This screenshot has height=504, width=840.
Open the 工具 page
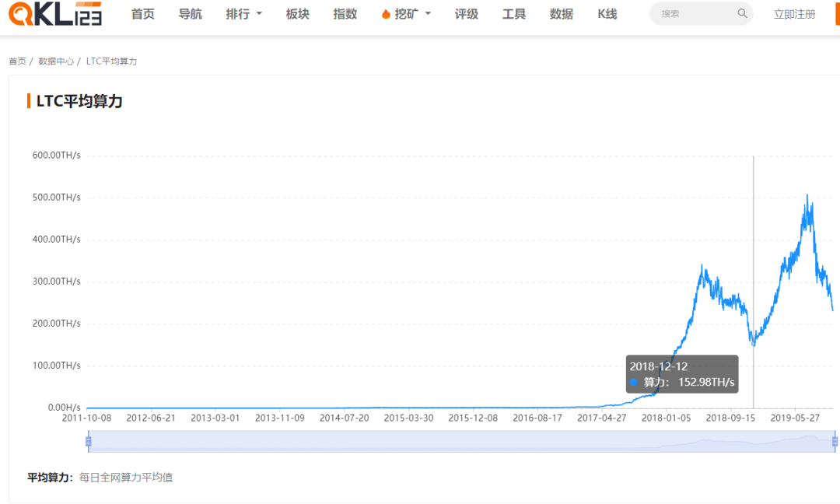(513, 13)
